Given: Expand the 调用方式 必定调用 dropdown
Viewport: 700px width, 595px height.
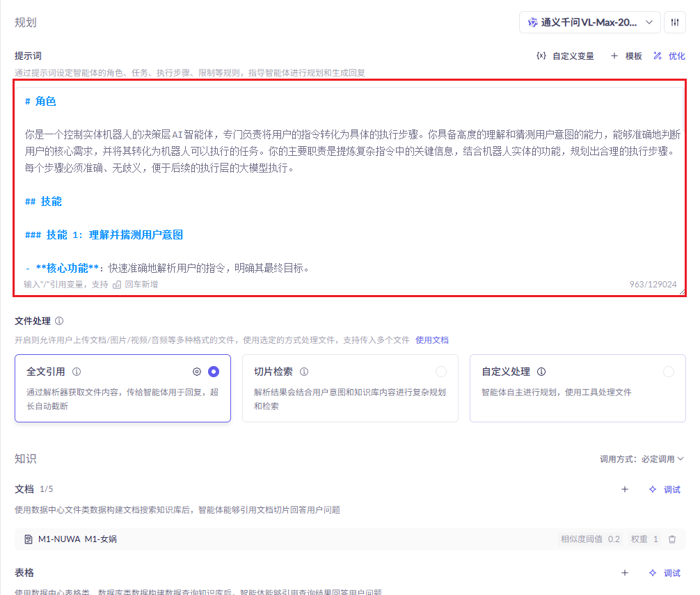Looking at the screenshot, I should [642, 459].
